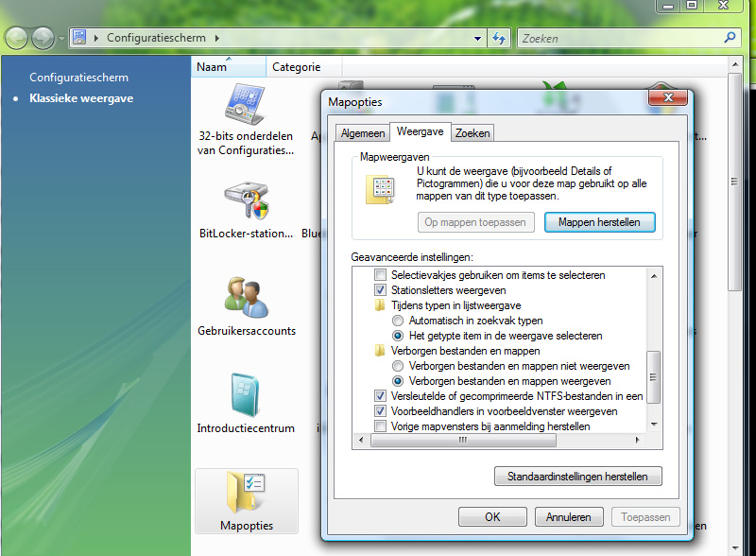Toggle Versleutelde of gecomprimeerde NTFS-bestanden checkbox
Image resolution: width=756 pixels, height=556 pixels.
(381, 396)
